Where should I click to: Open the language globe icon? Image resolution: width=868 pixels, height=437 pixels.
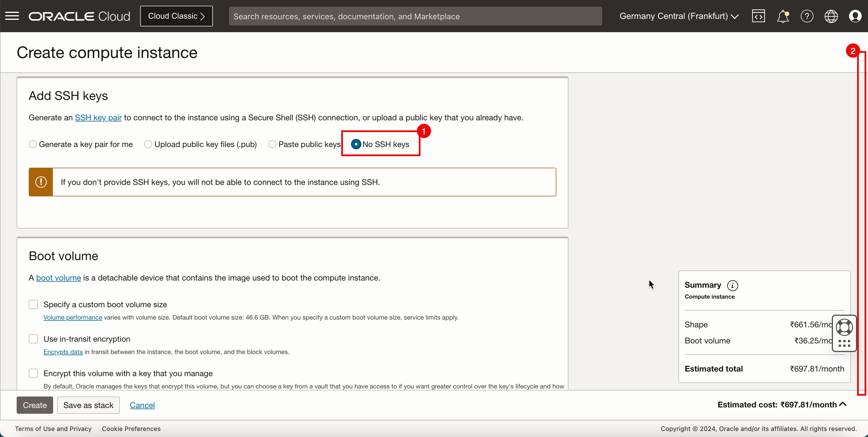pyautogui.click(x=831, y=16)
